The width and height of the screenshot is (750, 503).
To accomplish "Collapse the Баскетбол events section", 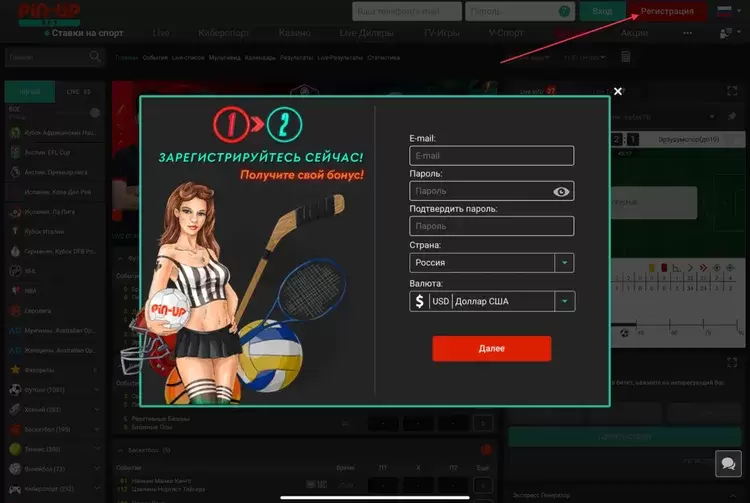I will point(121,450).
